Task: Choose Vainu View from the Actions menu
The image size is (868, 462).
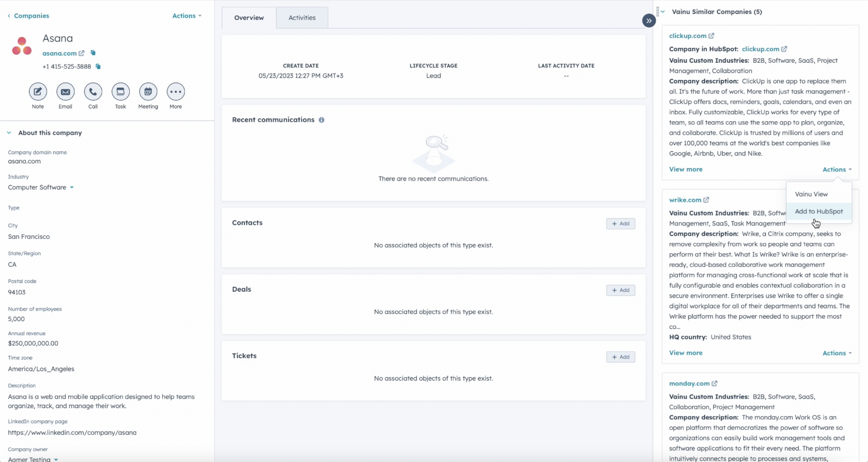Action: 811,194
